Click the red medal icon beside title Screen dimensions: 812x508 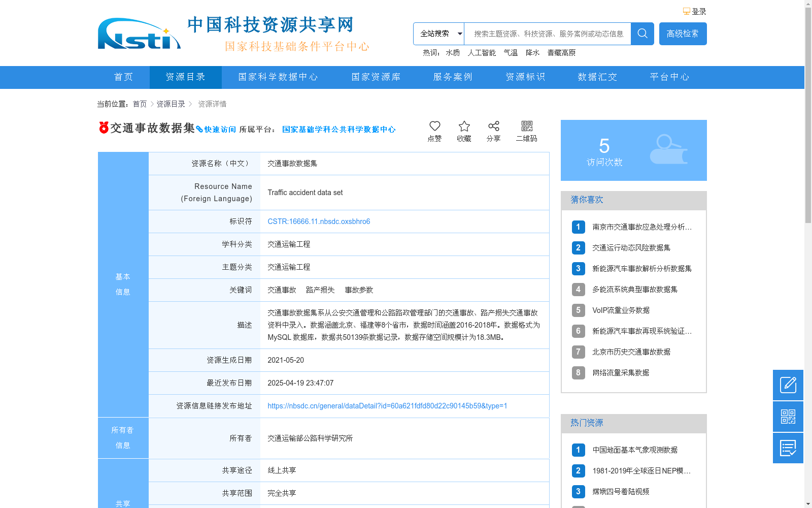tap(104, 128)
